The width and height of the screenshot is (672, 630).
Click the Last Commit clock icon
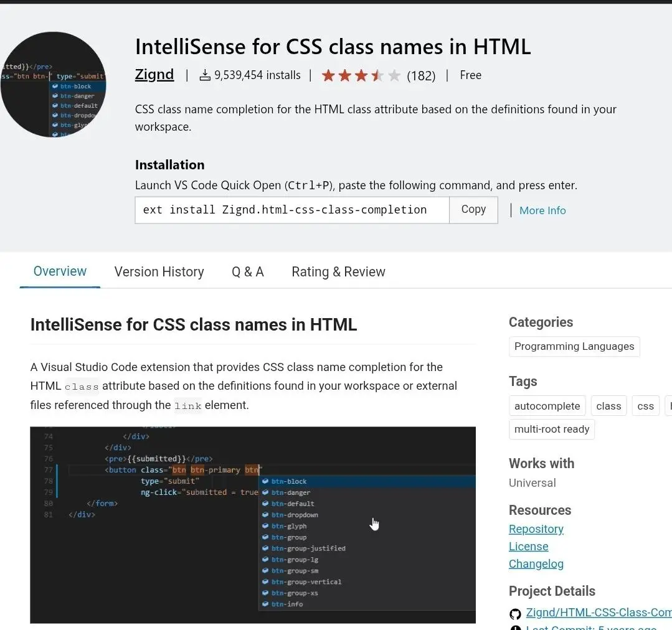(515, 628)
